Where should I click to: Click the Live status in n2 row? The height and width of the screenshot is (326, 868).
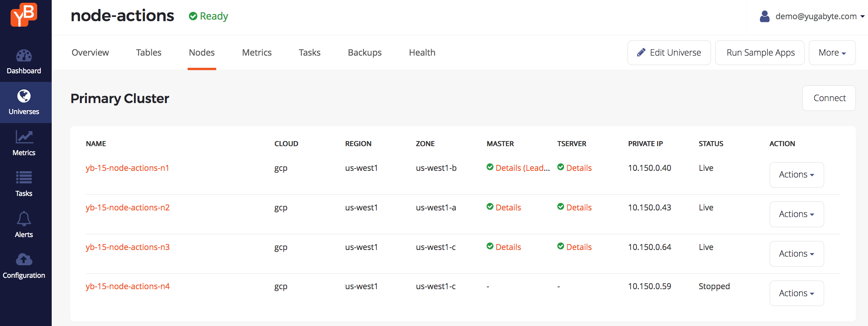706,208
